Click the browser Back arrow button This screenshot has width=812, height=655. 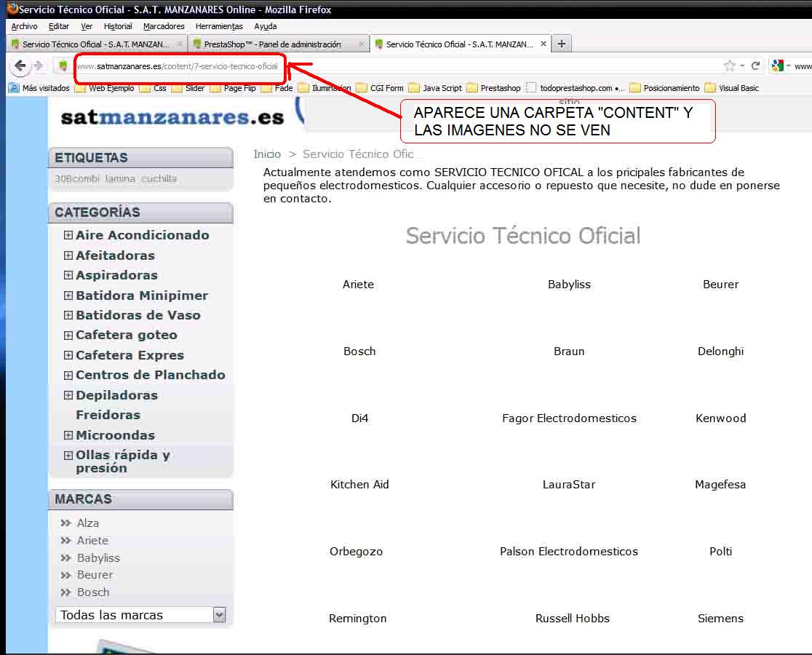tap(20, 65)
